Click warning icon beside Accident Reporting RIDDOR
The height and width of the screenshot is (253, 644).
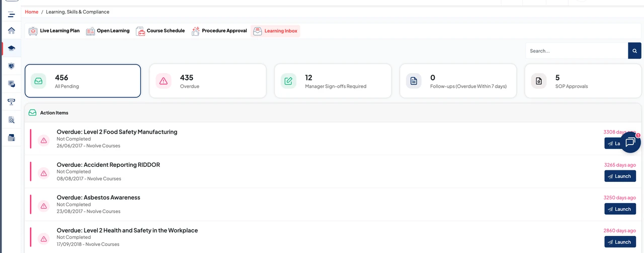point(44,173)
